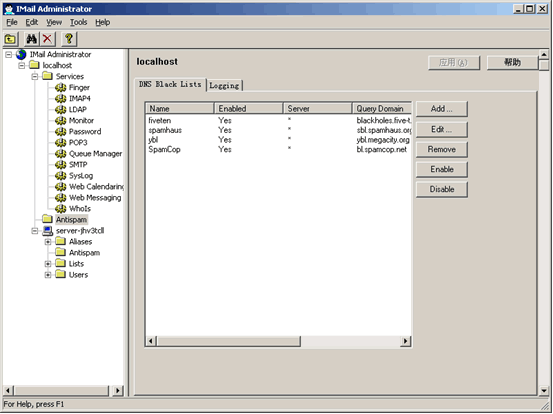Collapse the Services tree node
Viewport: 553px width, 414px height.
click(x=35, y=77)
